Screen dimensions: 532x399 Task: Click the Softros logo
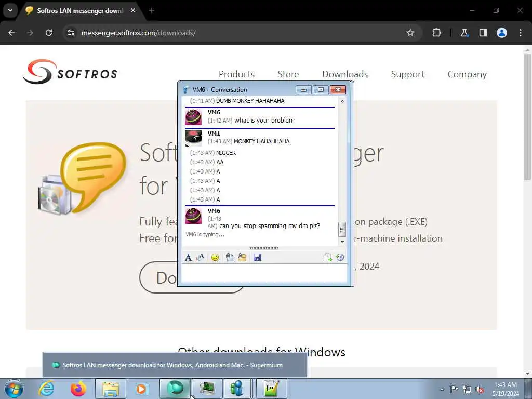click(70, 72)
